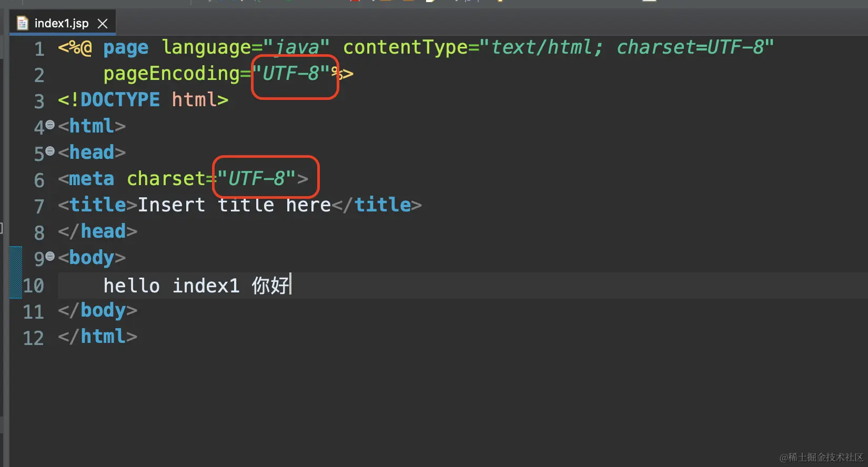Select the index1.jsp editor tab
Image resolution: width=868 pixels, height=467 pixels.
tap(61, 24)
